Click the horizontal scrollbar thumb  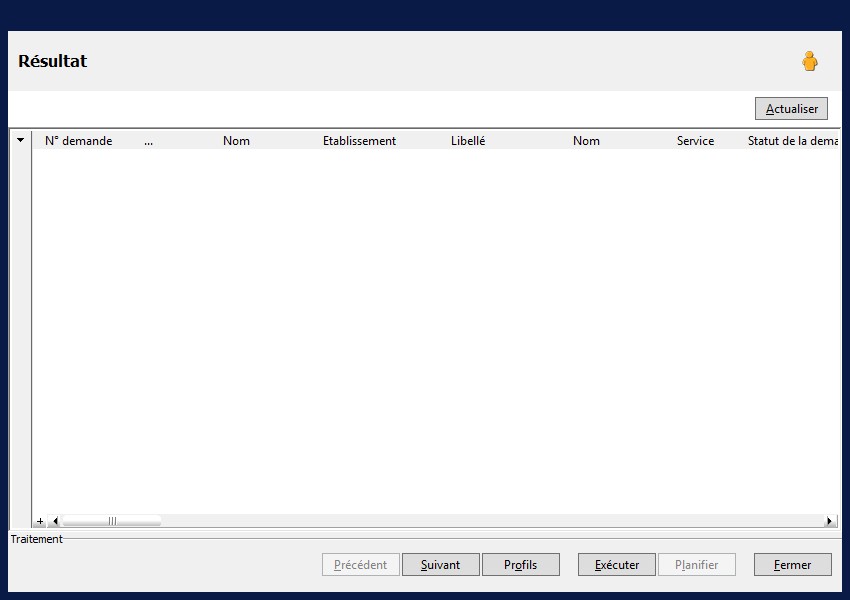112,521
